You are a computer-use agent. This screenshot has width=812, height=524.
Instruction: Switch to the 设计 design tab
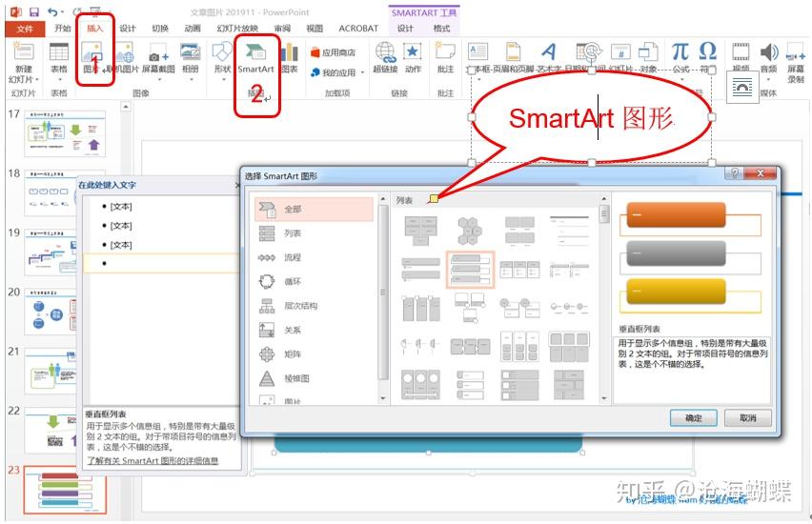(127, 28)
